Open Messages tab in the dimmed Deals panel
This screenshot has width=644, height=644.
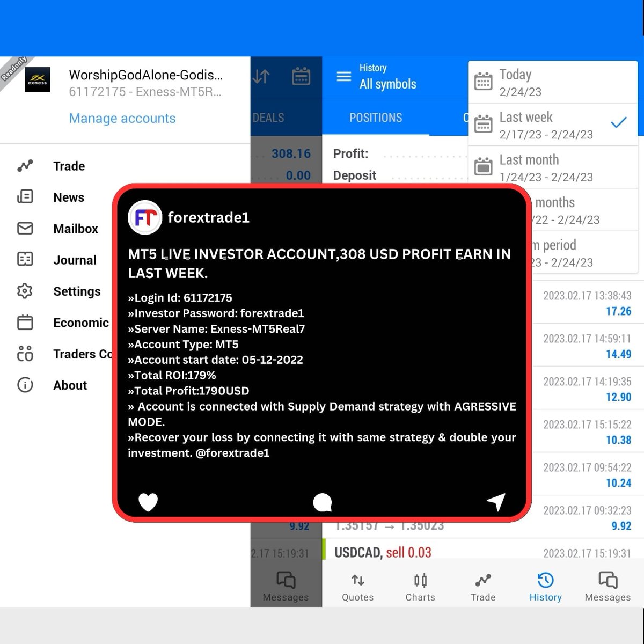pyautogui.click(x=286, y=587)
